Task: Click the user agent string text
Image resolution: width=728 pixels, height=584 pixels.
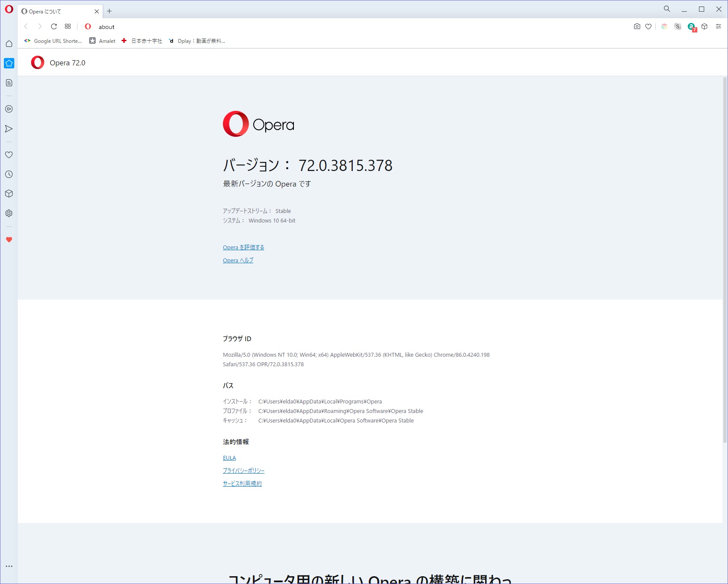Action: click(356, 359)
